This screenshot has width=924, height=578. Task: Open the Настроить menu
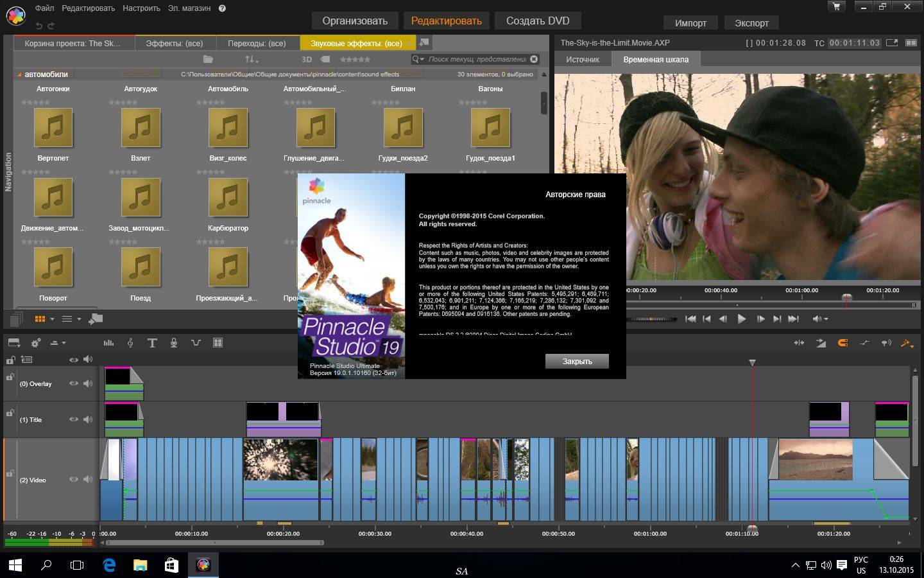click(141, 8)
